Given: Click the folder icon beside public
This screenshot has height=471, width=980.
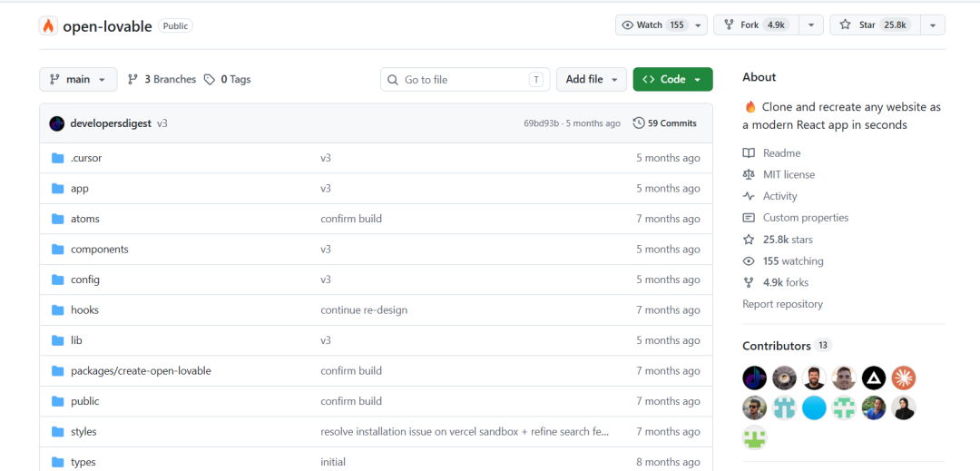Looking at the screenshot, I should [x=58, y=401].
